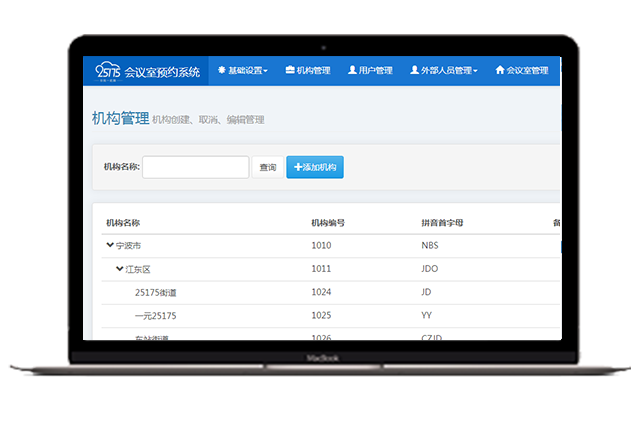Click the plus icon on 添加机构
The image size is (640, 425).
pos(298,167)
